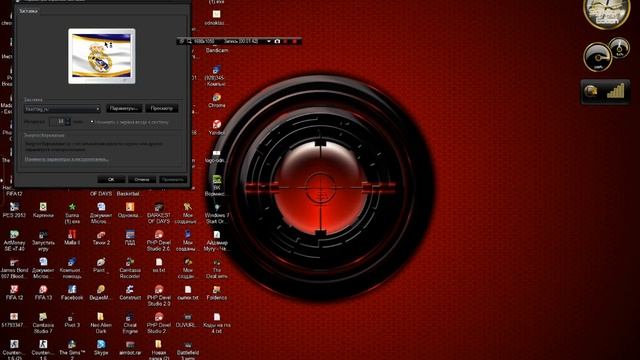Image resolution: width=640 pixels, height=360 pixels.
Task: Open The Sims 2 shortcut
Action: tap(72, 349)
